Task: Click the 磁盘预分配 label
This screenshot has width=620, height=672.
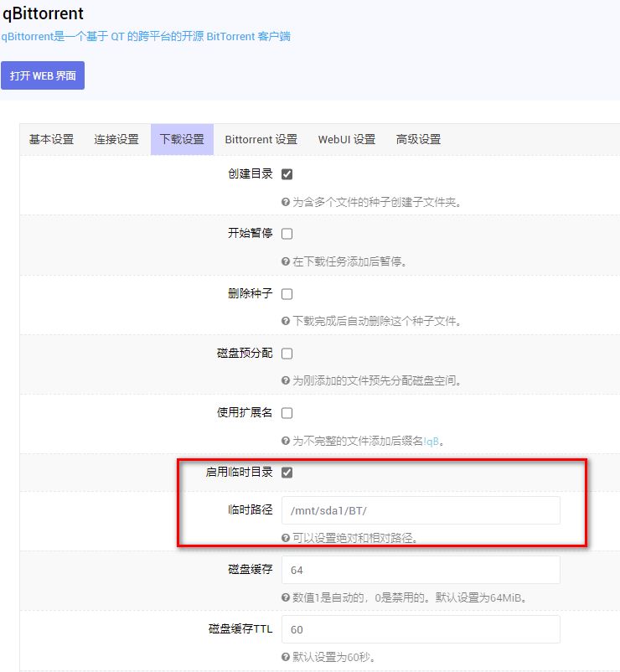Action: pos(245,353)
